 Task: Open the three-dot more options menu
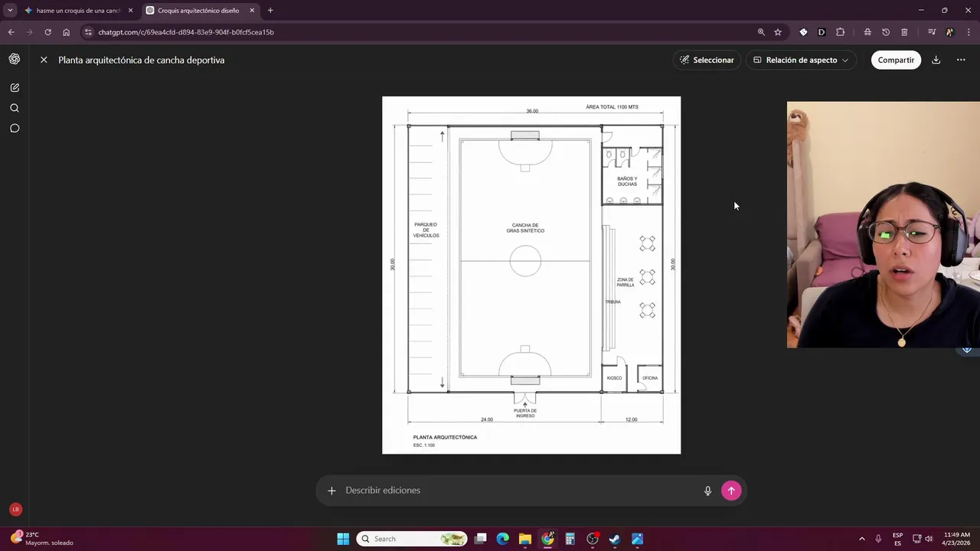(x=961, y=60)
